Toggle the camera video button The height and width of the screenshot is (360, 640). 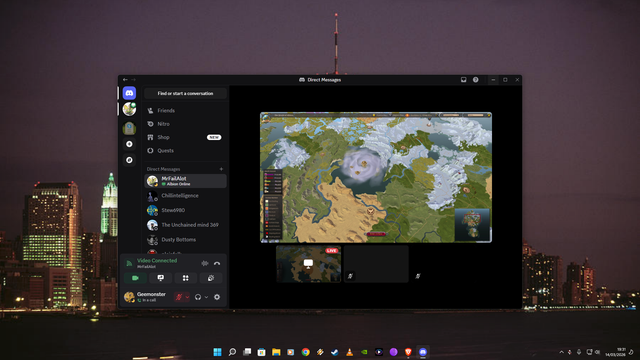[x=136, y=278]
